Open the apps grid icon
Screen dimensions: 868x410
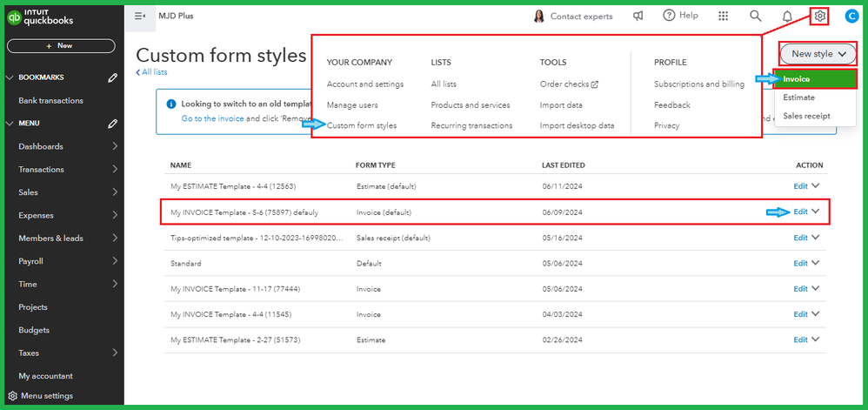pos(723,16)
